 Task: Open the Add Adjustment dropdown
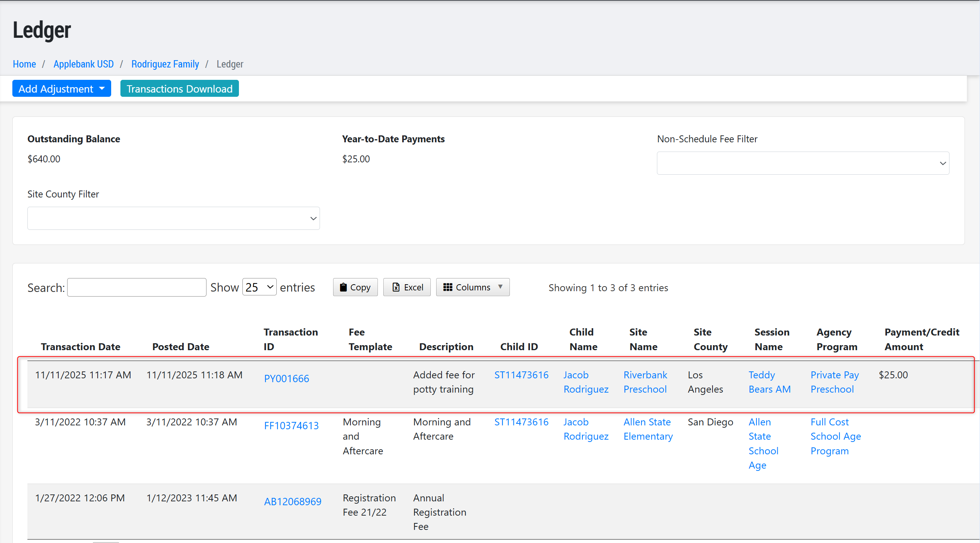[62, 89]
